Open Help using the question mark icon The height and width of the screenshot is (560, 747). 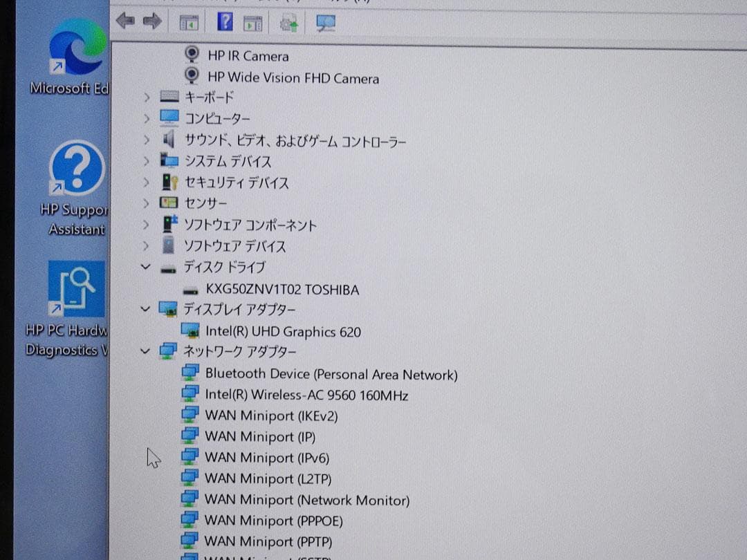point(224,21)
